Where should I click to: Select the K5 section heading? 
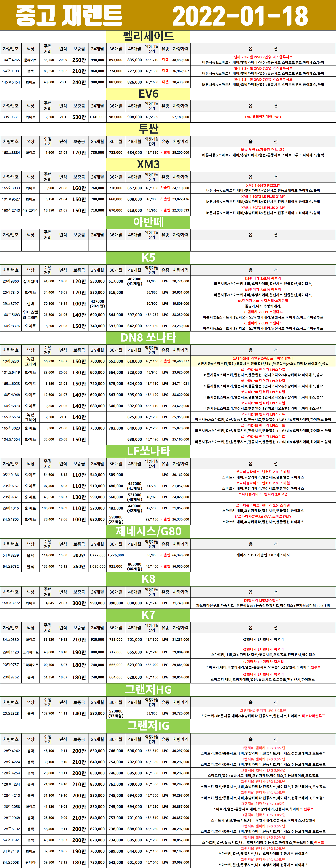click(x=148, y=257)
